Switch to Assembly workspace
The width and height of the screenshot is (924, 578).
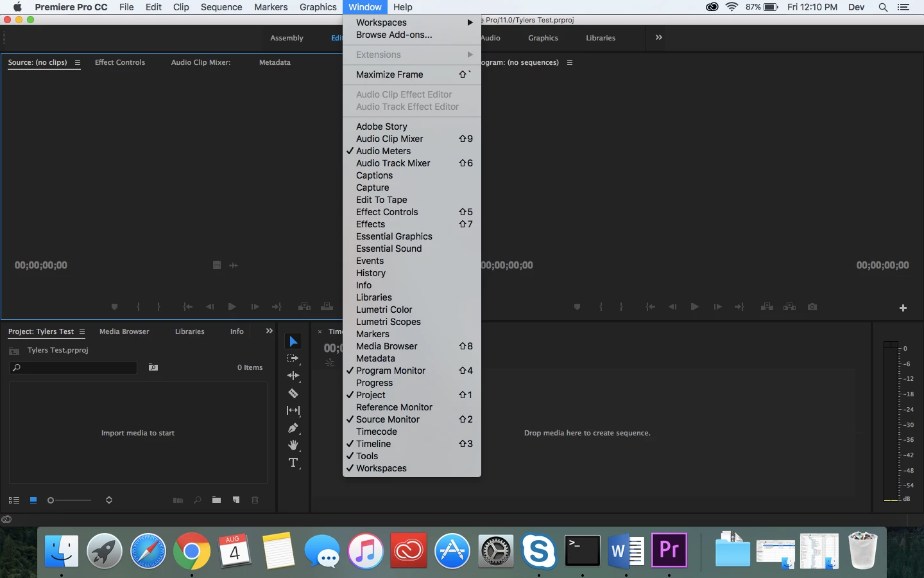point(287,38)
